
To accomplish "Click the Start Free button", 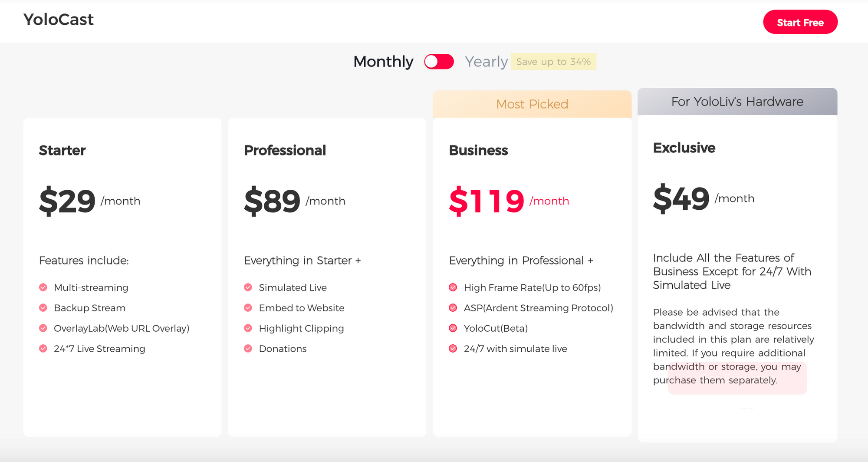I will click(800, 22).
